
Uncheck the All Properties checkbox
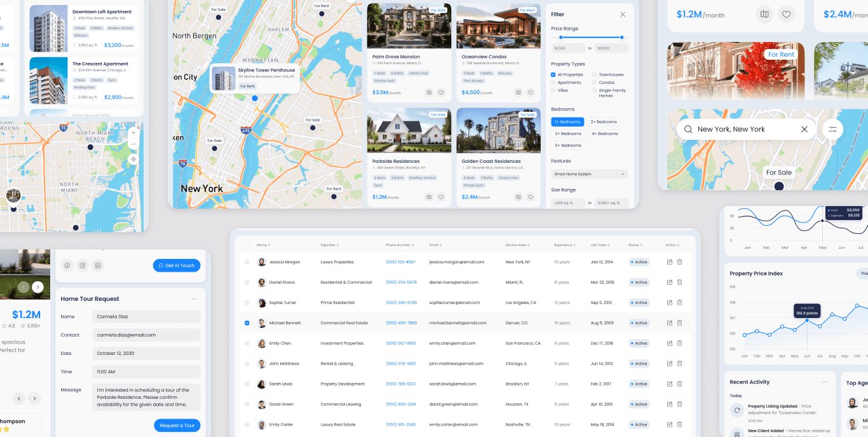point(553,75)
